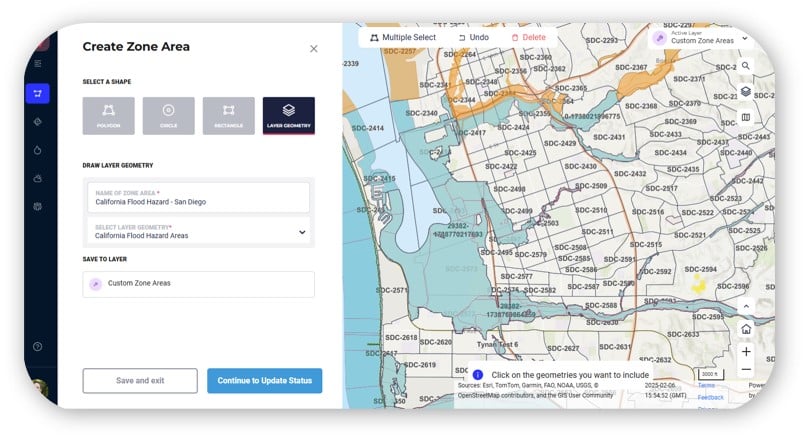
Task: Choose the Rectangle shape option
Action: tap(228, 116)
